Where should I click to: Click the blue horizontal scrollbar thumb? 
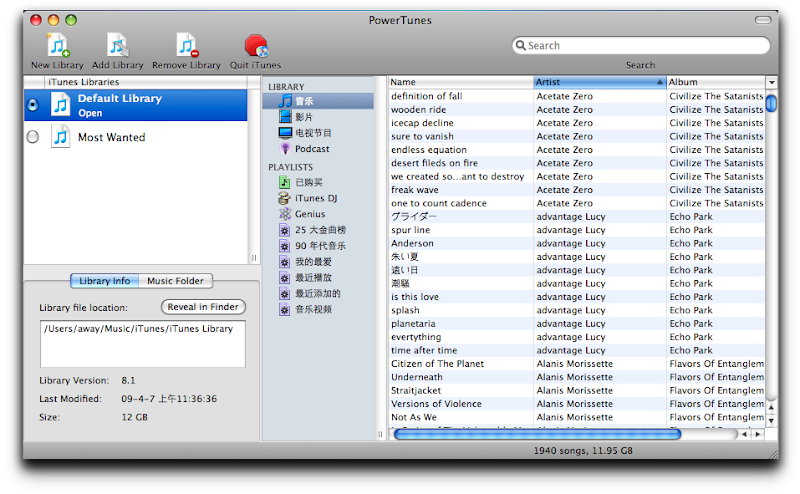[537, 434]
